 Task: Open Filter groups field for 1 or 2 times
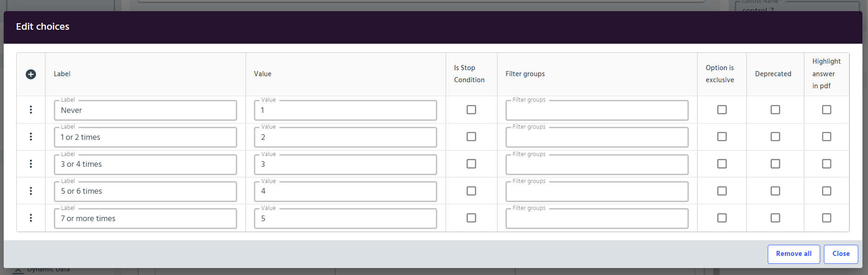pyautogui.click(x=597, y=137)
